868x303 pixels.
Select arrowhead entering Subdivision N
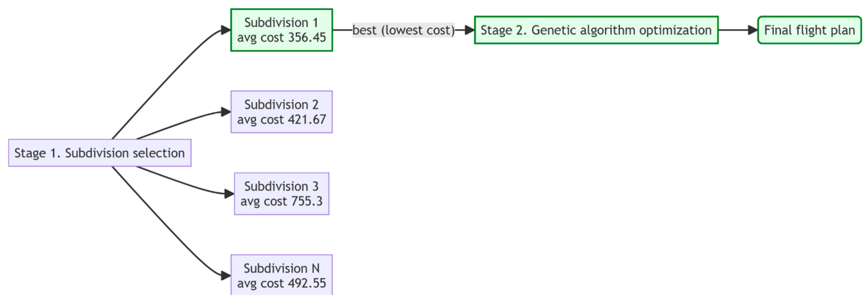click(226, 276)
